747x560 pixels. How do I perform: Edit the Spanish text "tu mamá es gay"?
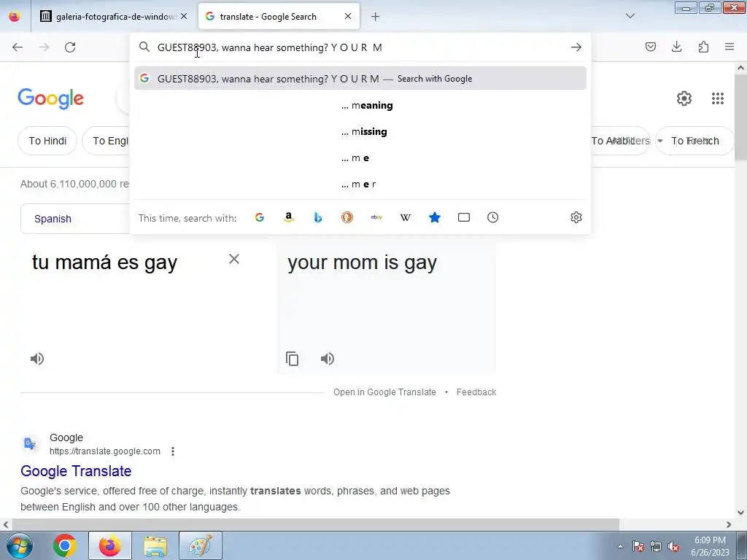coord(104,262)
